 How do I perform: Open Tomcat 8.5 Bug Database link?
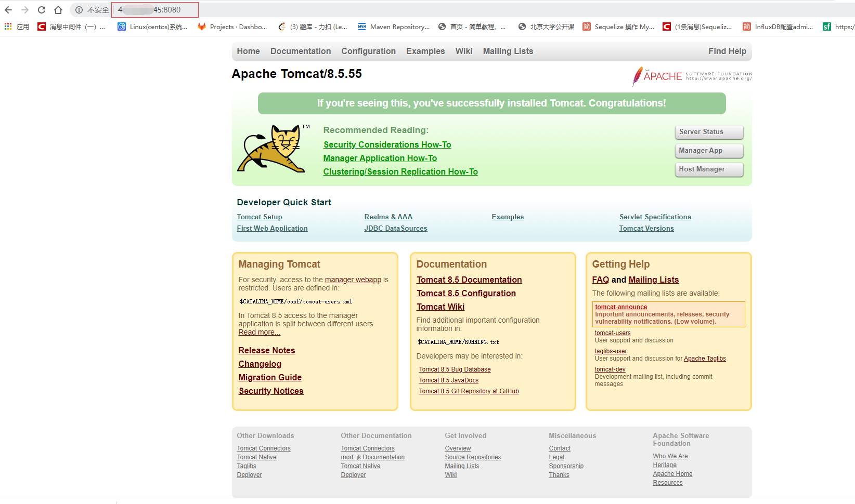click(455, 369)
